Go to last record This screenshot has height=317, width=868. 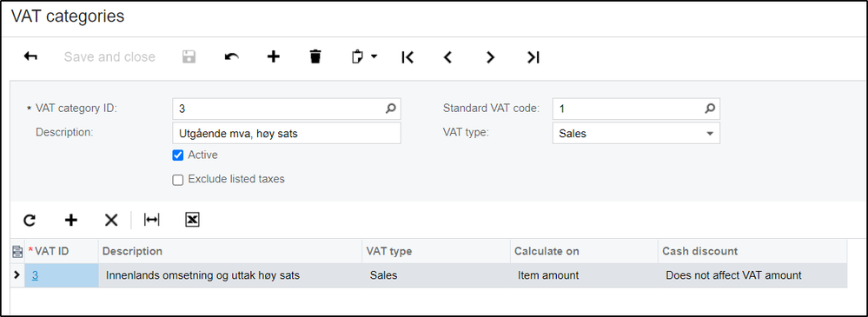pos(533,57)
